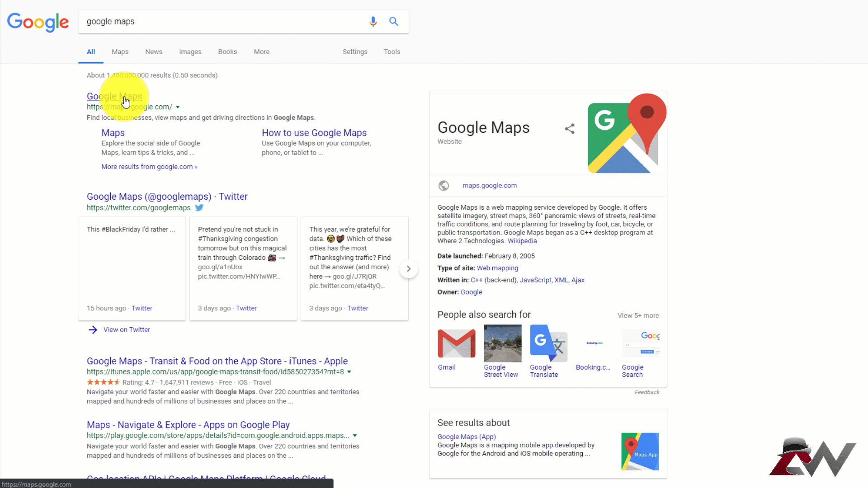This screenshot has height=488, width=868.
Task: Click Twitter link under 15 hours ago
Action: pyautogui.click(x=142, y=308)
